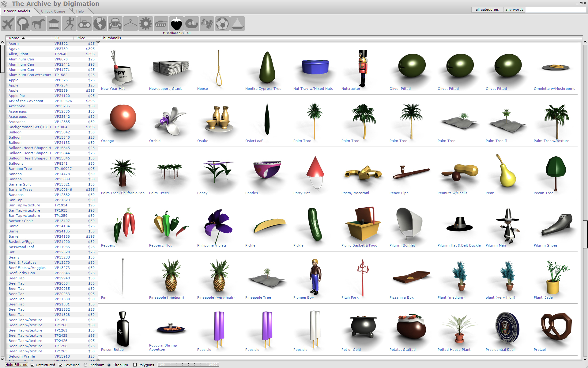Click the Hide Filtered button

17,365
